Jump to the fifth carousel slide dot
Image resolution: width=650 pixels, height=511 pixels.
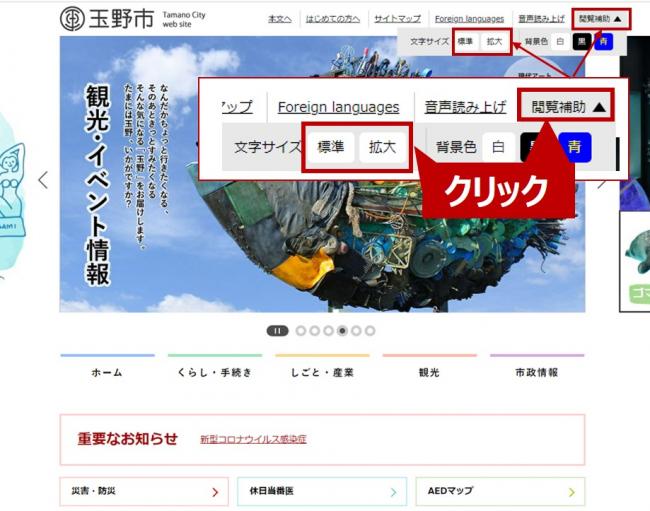[x=356, y=331]
